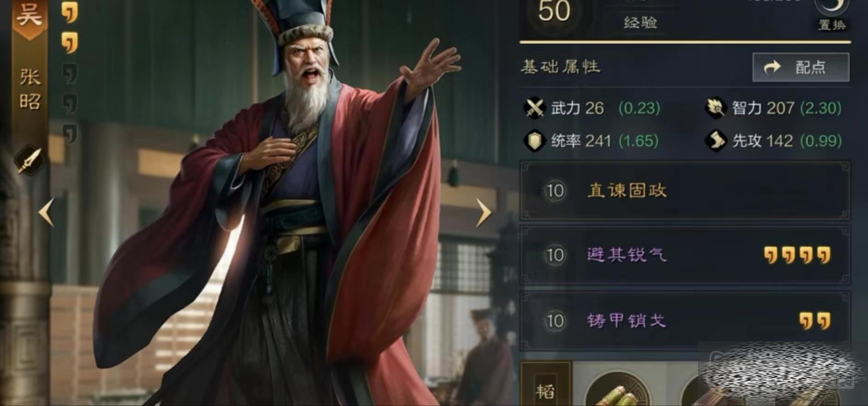
Task: Click the shield 统率 icon
Action: 534,141
